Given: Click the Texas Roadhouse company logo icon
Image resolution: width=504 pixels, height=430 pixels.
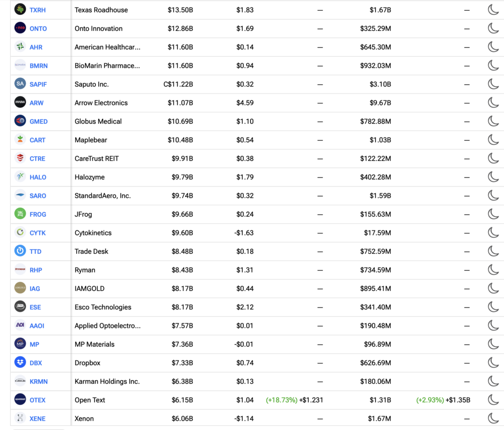Looking at the screenshot, I should click(x=20, y=9).
